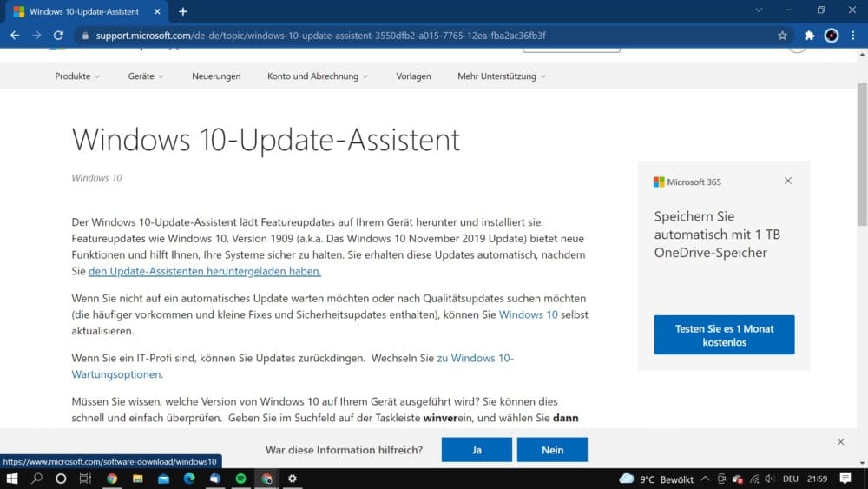Open the Action Center notifications

pyautogui.click(x=845, y=479)
